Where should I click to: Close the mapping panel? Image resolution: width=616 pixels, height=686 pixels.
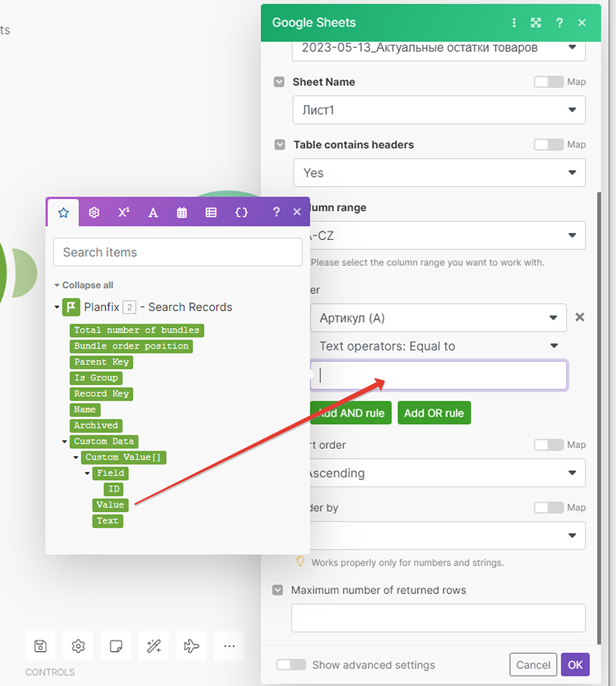[297, 212]
